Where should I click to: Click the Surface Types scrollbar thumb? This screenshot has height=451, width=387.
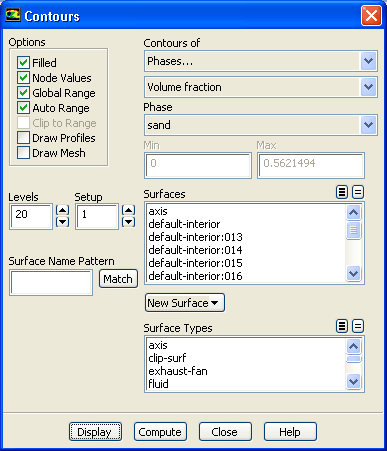353,359
